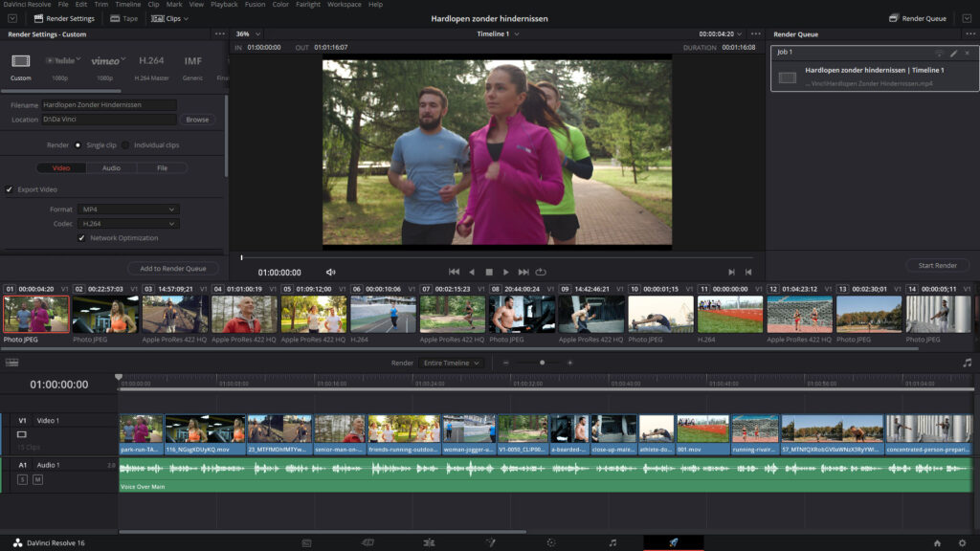Solo Audio 1 track with S button
This screenshot has width=980, height=551.
pos(23,479)
